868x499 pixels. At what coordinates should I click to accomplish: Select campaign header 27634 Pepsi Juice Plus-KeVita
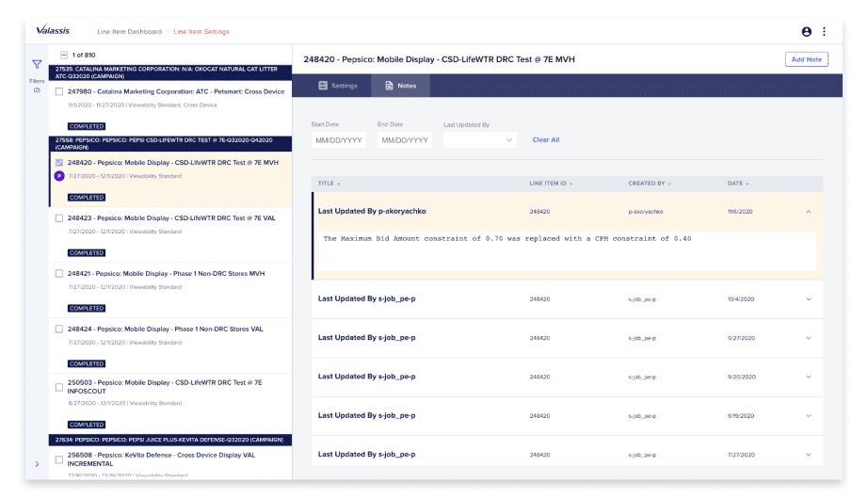170,440
